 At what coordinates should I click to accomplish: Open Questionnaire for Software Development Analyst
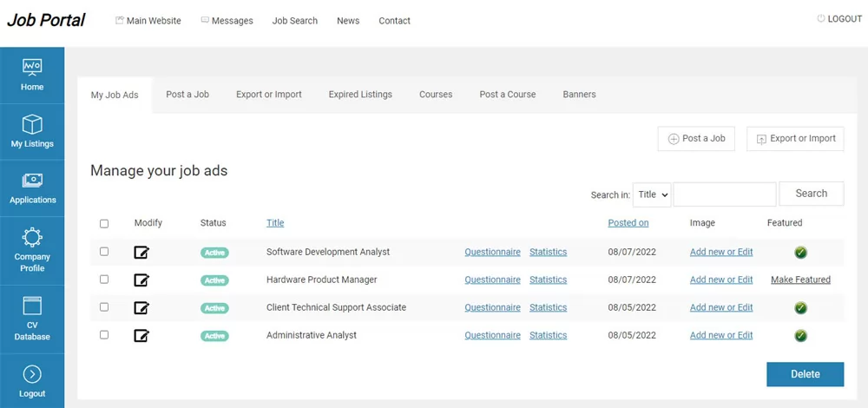(493, 252)
